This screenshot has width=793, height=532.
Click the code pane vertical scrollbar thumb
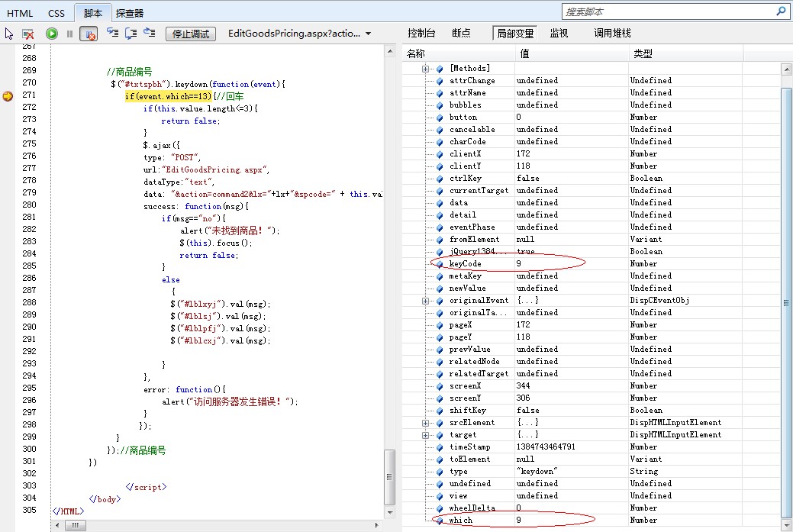[x=389, y=476]
